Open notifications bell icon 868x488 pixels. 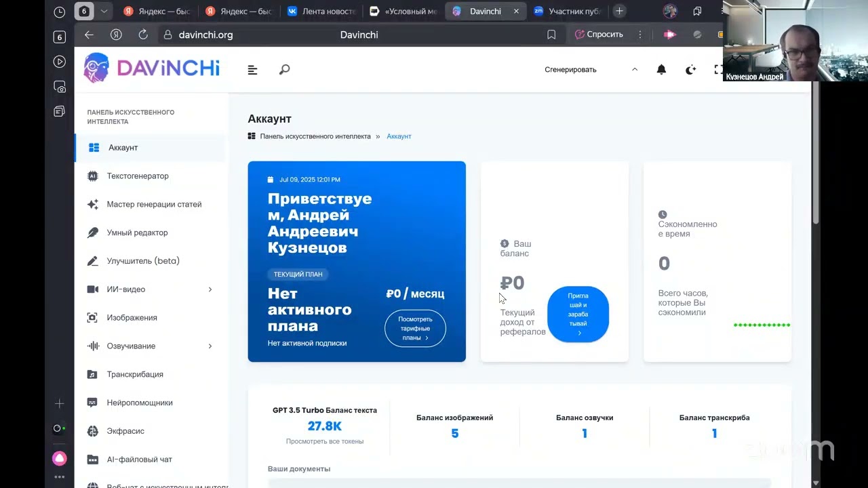coord(661,70)
